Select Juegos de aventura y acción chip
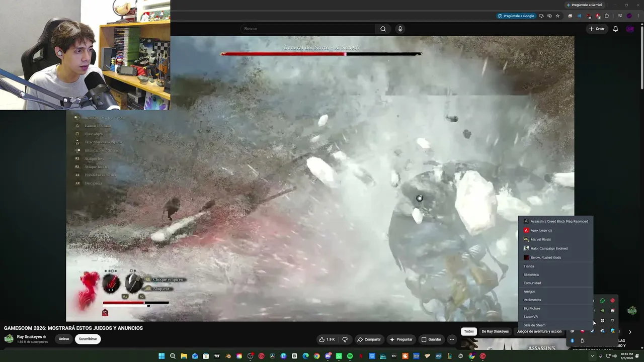 (539, 331)
